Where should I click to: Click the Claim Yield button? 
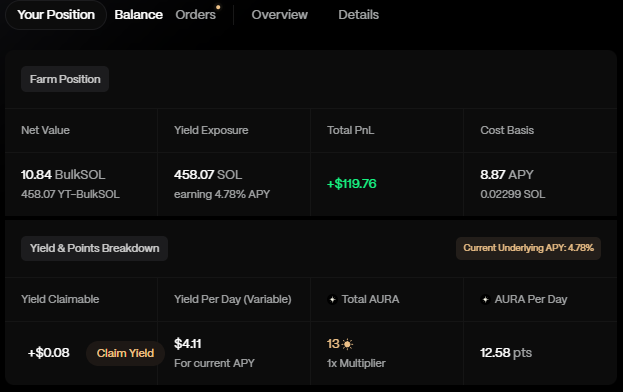tap(125, 353)
